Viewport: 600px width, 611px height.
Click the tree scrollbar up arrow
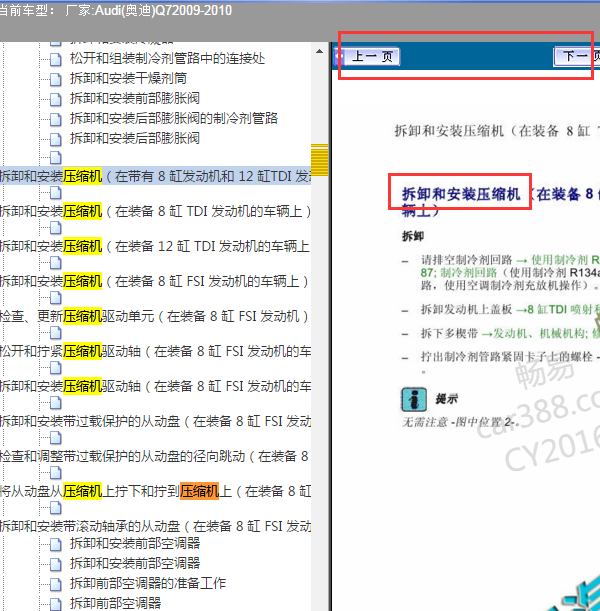tap(319, 51)
